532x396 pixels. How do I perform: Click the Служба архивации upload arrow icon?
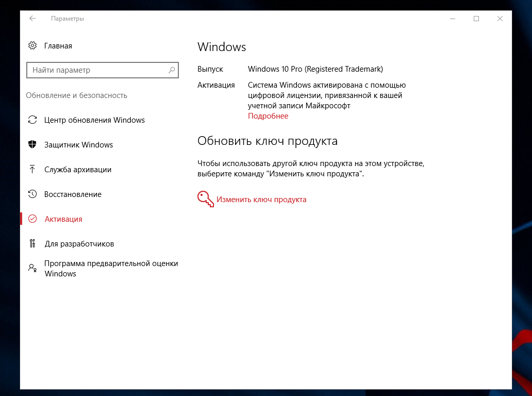tap(32, 169)
